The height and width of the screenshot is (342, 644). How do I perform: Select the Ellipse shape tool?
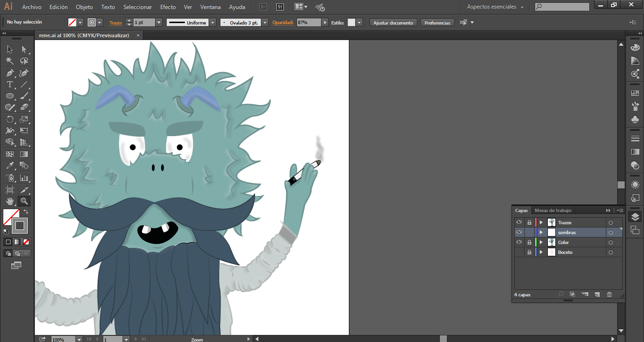10,96
